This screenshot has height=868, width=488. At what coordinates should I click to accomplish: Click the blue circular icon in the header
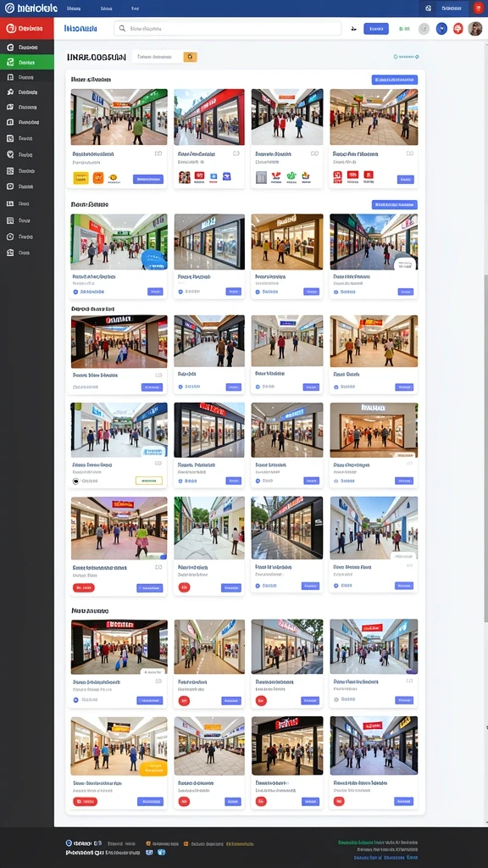click(x=441, y=29)
